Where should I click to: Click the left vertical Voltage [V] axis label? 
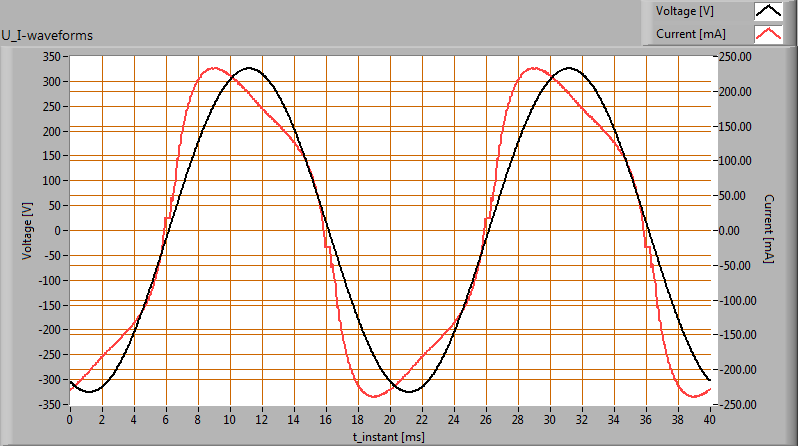[x=27, y=230]
